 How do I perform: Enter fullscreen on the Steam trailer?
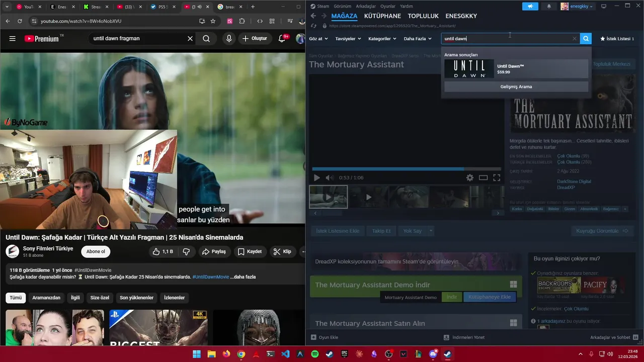click(497, 177)
